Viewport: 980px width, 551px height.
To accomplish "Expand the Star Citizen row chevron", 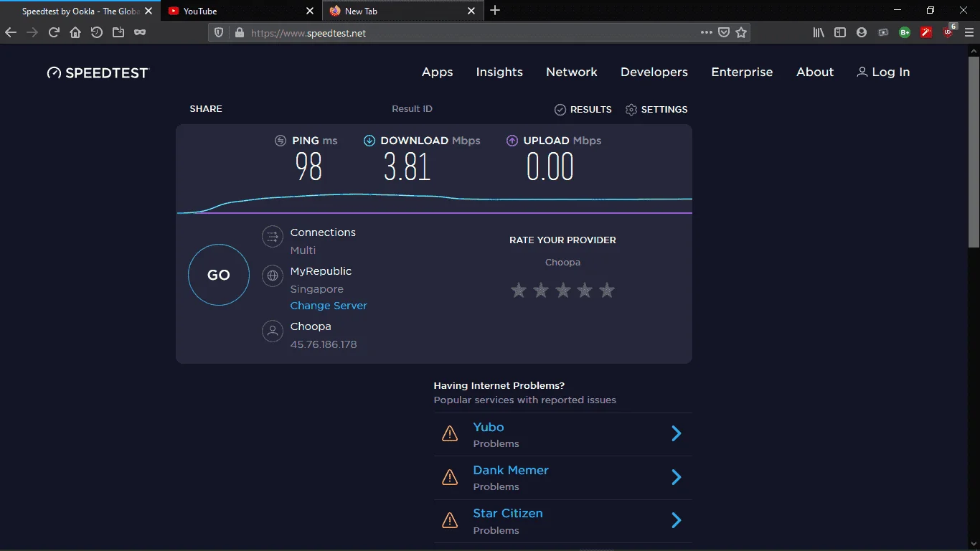I will (x=676, y=520).
